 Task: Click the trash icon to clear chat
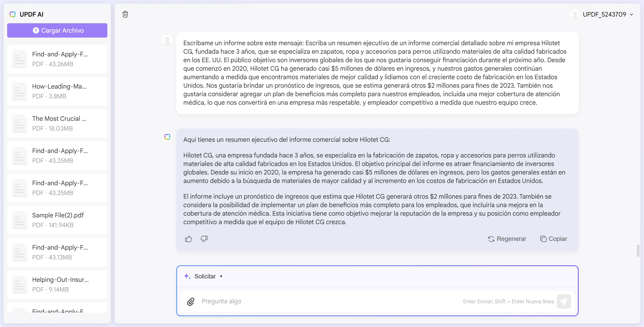(x=125, y=14)
